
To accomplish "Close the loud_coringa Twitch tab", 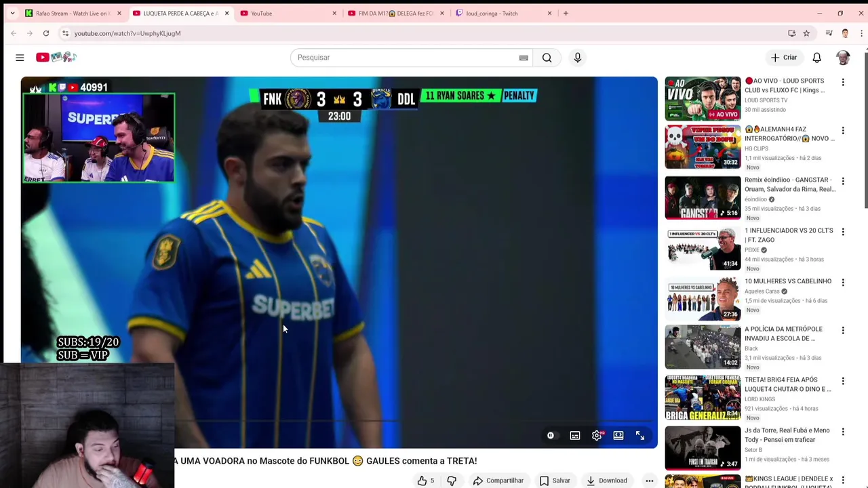I will click(x=549, y=13).
